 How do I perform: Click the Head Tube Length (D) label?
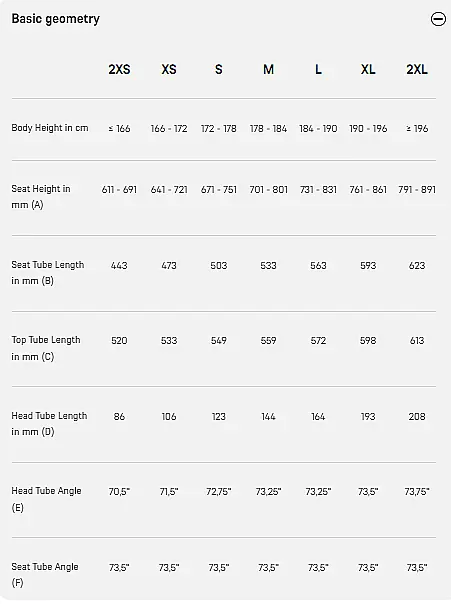pos(49,423)
